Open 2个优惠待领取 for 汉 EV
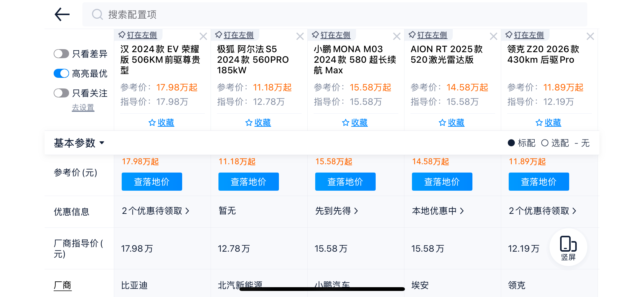The width and height of the screenshot is (644, 297). click(x=155, y=211)
